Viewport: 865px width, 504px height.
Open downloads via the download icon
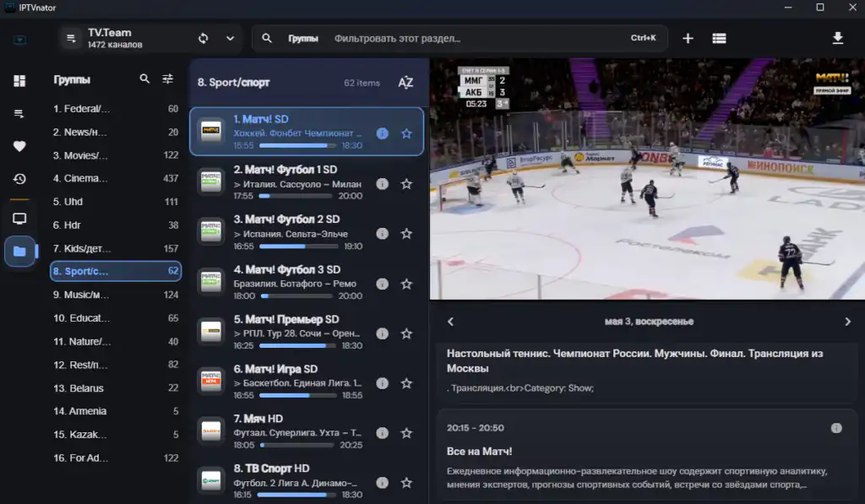coord(837,38)
